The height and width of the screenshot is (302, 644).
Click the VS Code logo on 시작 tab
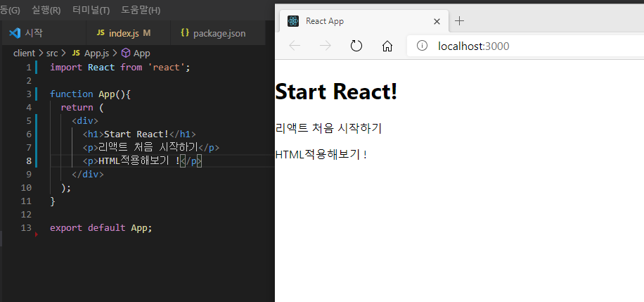tap(15, 33)
